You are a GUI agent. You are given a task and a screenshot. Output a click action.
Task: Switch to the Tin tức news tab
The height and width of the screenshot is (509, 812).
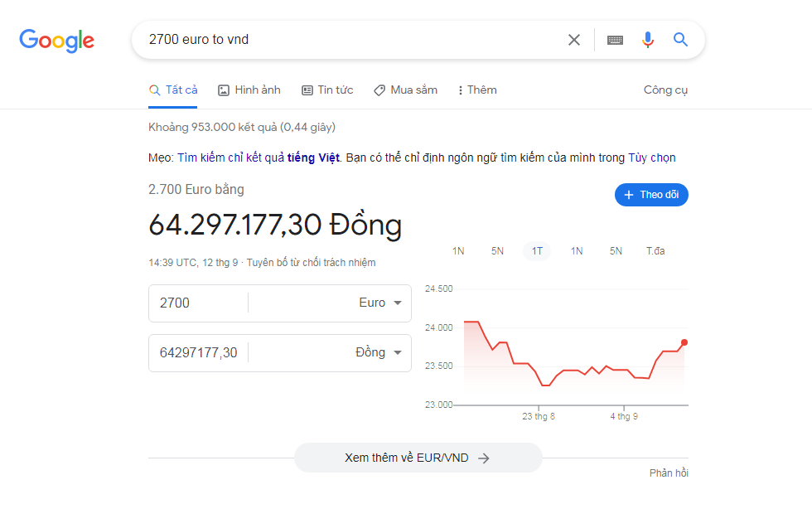(327, 90)
